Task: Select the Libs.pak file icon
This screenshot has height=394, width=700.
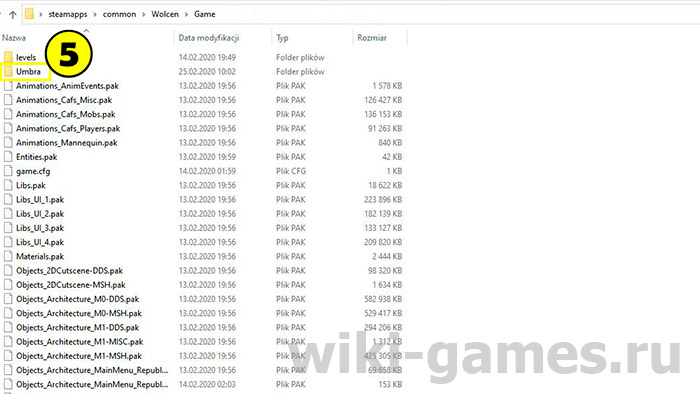Action: [8, 185]
